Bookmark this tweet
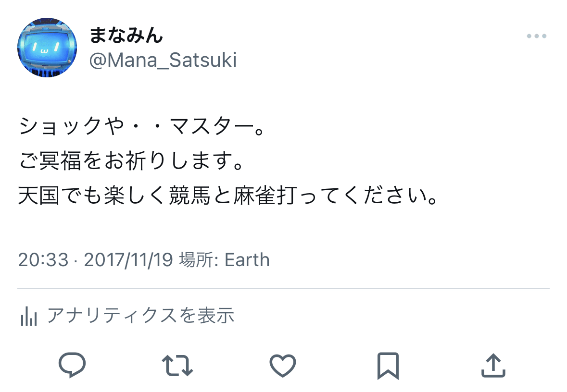Image resolution: width=567 pixels, height=392 pixels. pos(388,366)
